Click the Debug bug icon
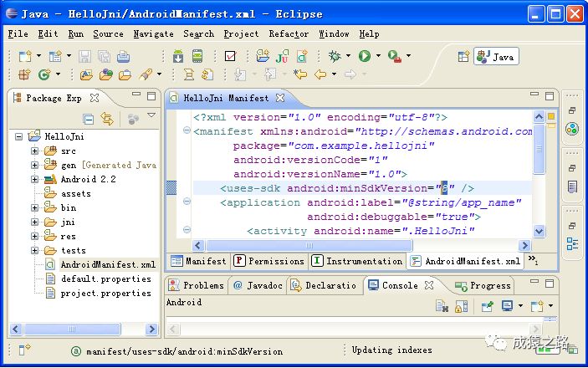Screen dimensions: 588x368 [335, 56]
